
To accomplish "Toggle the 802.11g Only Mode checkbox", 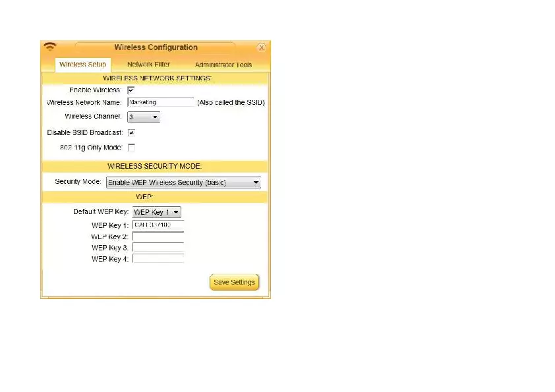I will pyautogui.click(x=131, y=148).
